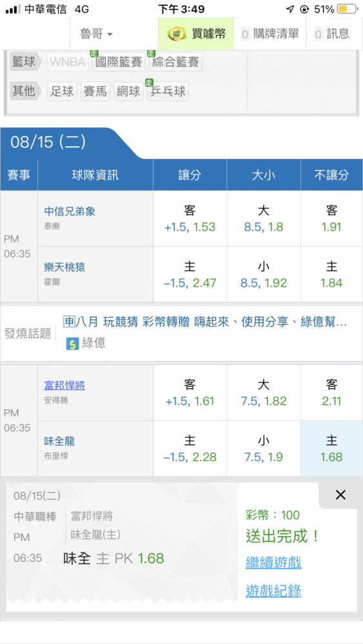Click the rotation lock status icon
The height and width of the screenshot is (644, 363).
pos(304,9)
